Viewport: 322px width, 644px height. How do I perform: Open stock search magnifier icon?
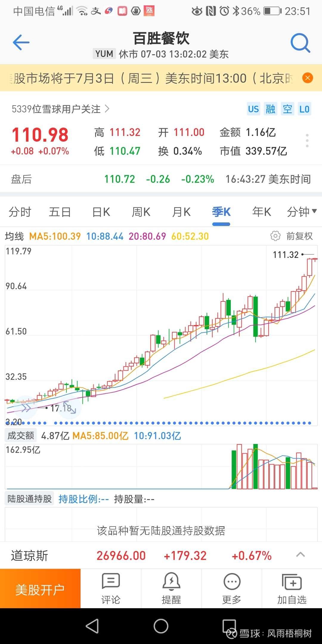pyautogui.click(x=300, y=43)
